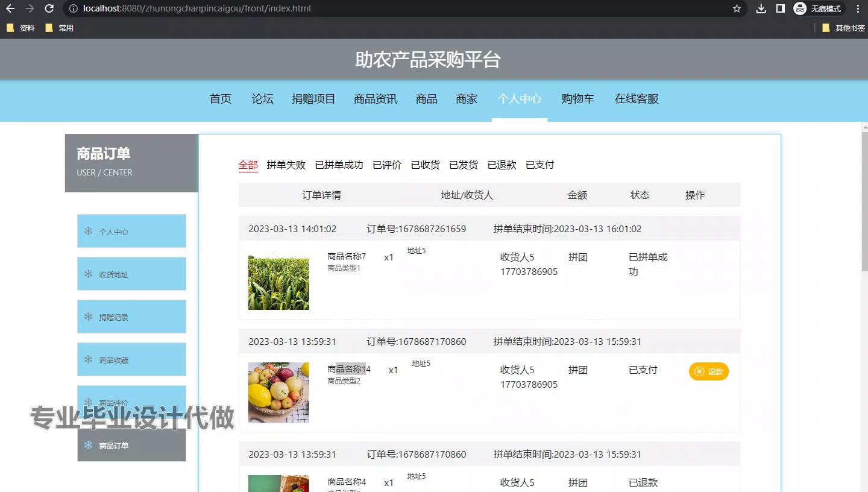Click the snowflake icon beside 捐赠记录
The height and width of the screenshot is (492, 868).
(x=88, y=317)
